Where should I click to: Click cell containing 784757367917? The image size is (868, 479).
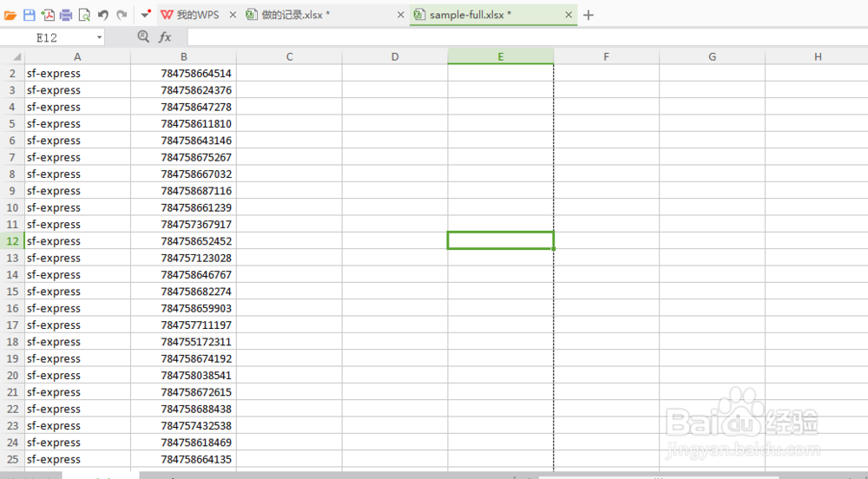click(183, 224)
